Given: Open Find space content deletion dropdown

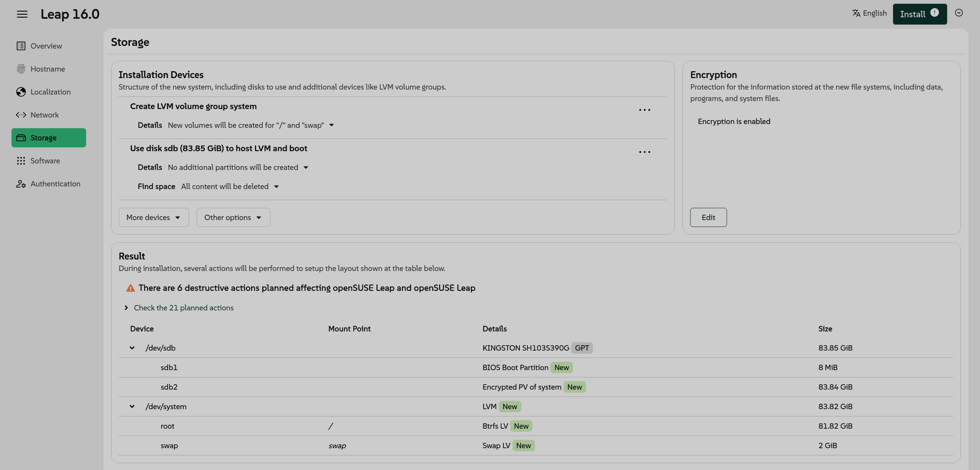Looking at the screenshot, I should pyautogui.click(x=230, y=186).
